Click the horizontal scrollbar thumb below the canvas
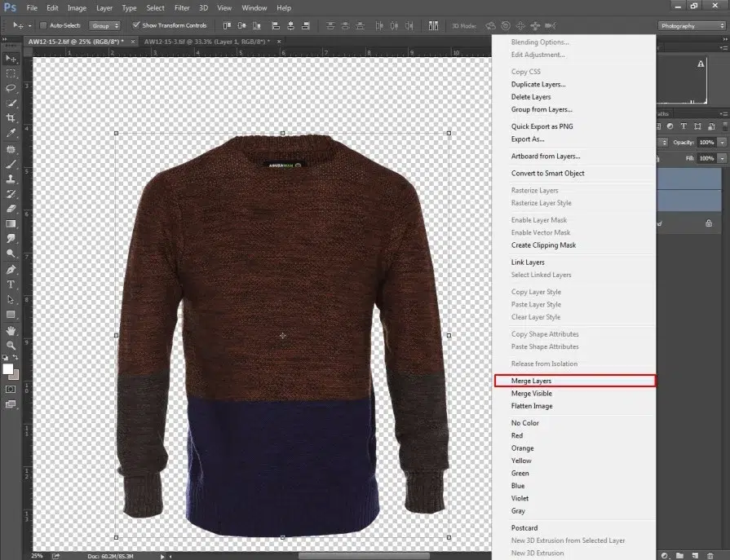This screenshot has height=560, width=730. (x=364, y=556)
